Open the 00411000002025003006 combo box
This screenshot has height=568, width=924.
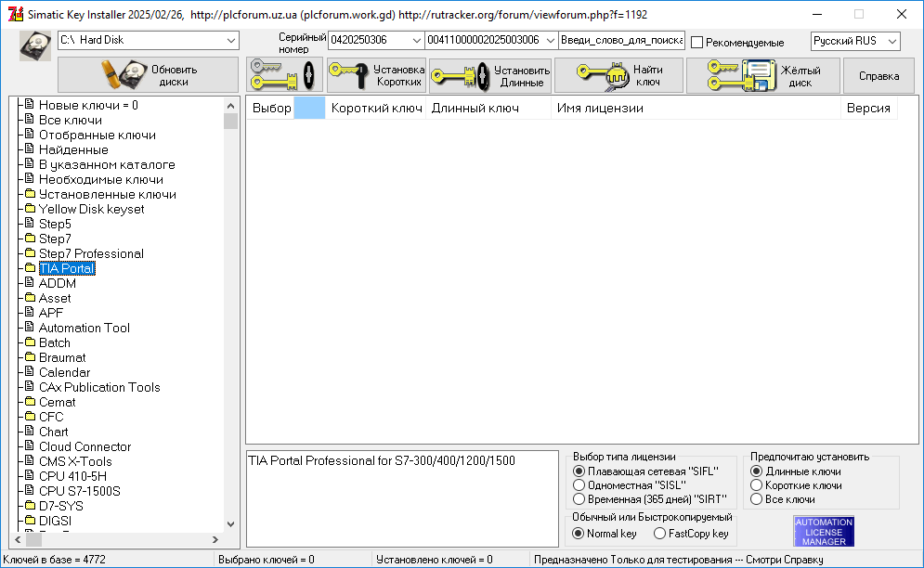pos(491,40)
